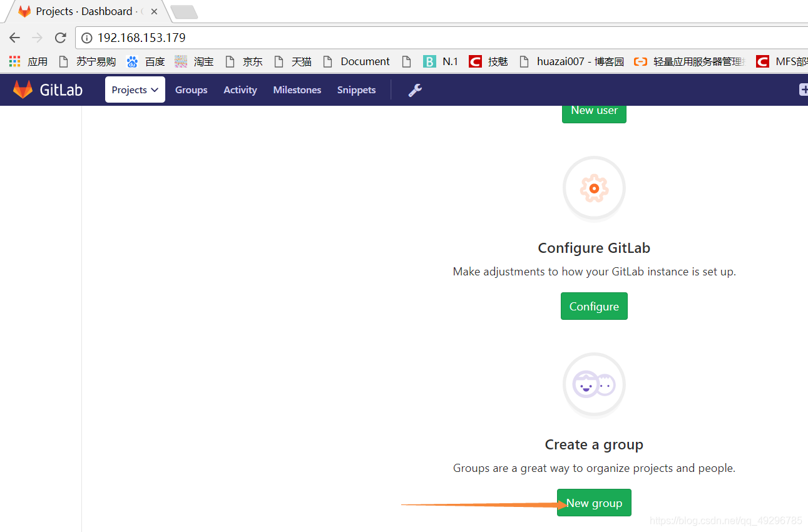Screen dimensions: 808x532
Task: Click the 'Groups are a great way' text
Action: pyautogui.click(x=594, y=468)
